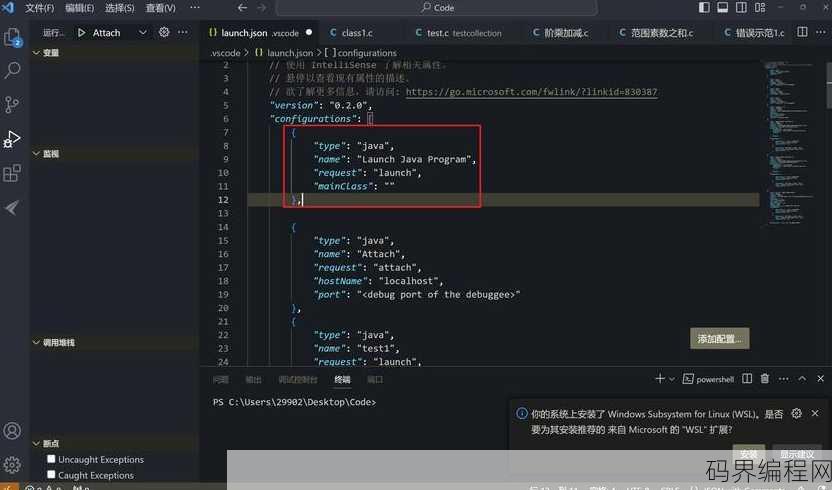Image resolution: width=832 pixels, height=490 pixels.
Task: Go forward with the navigation right arrow
Action: [x=262, y=7]
